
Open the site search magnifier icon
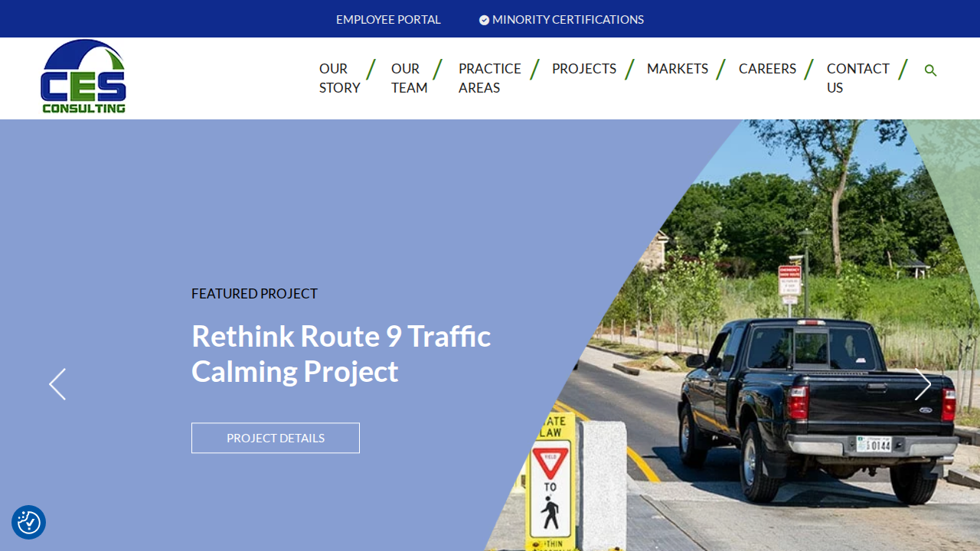click(930, 70)
